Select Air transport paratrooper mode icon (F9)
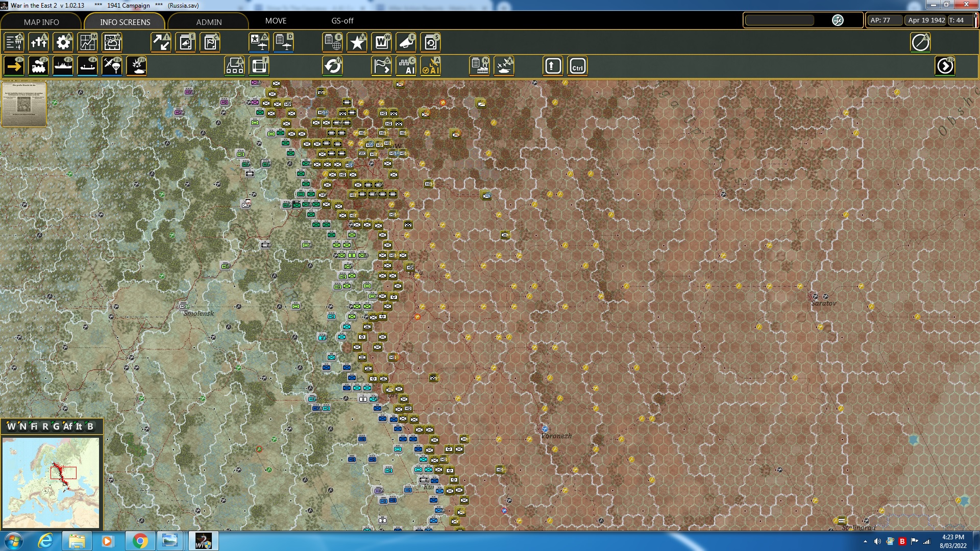 pos(112,66)
